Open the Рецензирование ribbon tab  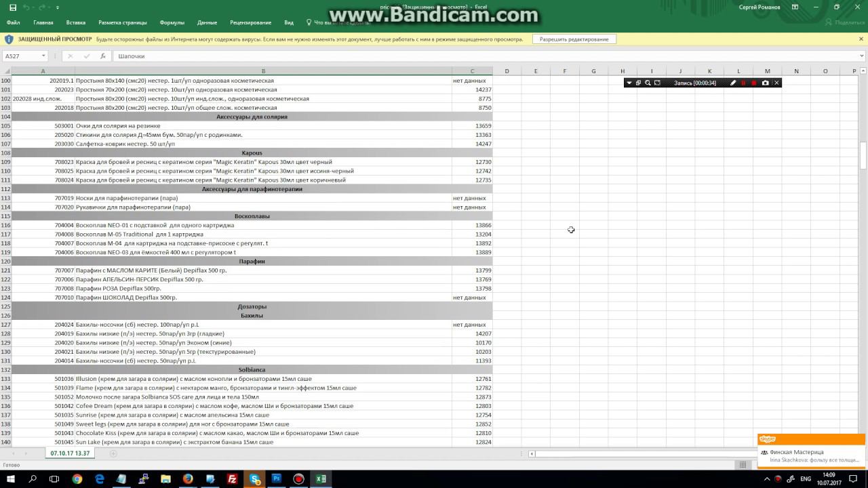pyautogui.click(x=250, y=22)
